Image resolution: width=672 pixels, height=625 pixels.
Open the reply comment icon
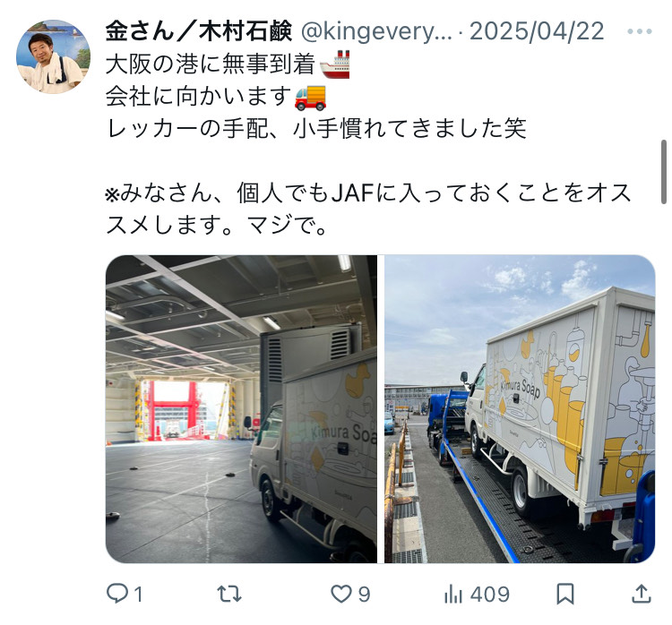(x=116, y=594)
